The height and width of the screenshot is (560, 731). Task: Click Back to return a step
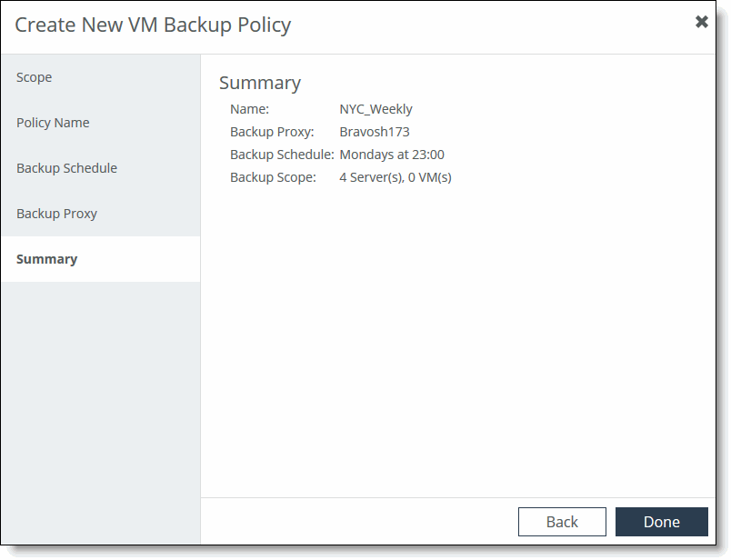[x=562, y=522]
